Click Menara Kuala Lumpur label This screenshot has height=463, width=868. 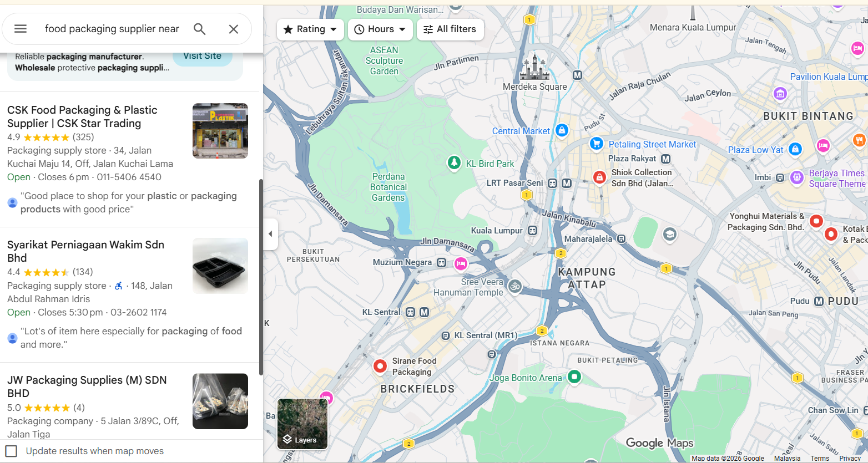[693, 28]
